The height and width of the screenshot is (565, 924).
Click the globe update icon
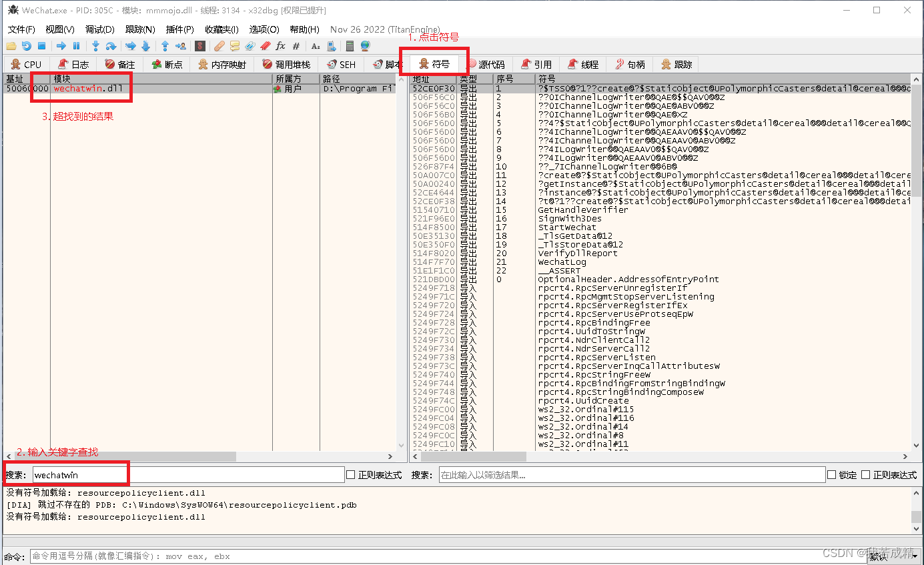point(365,46)
